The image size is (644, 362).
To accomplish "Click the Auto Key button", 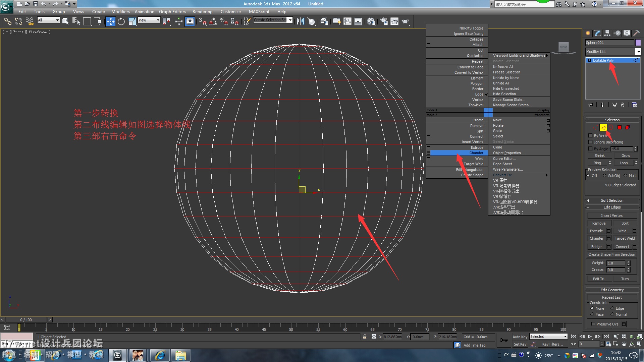I will tap(520, 337).
